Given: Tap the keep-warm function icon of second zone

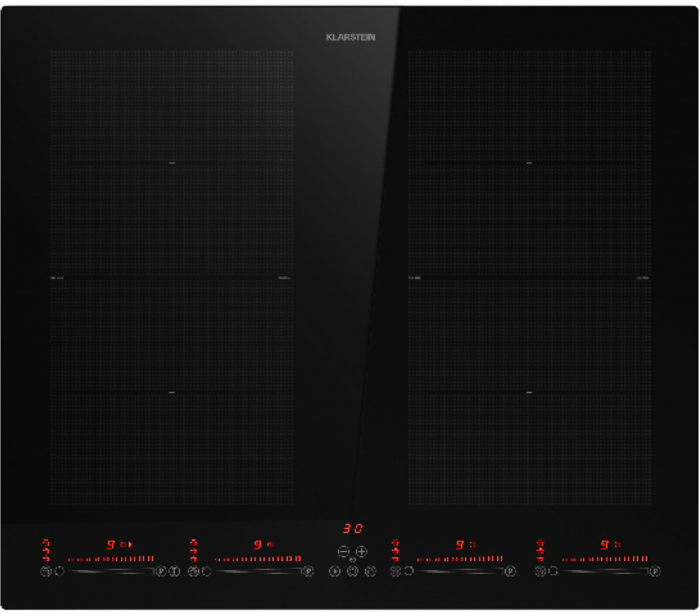Looking at the screenshot, I should click(x=193, y=571).
